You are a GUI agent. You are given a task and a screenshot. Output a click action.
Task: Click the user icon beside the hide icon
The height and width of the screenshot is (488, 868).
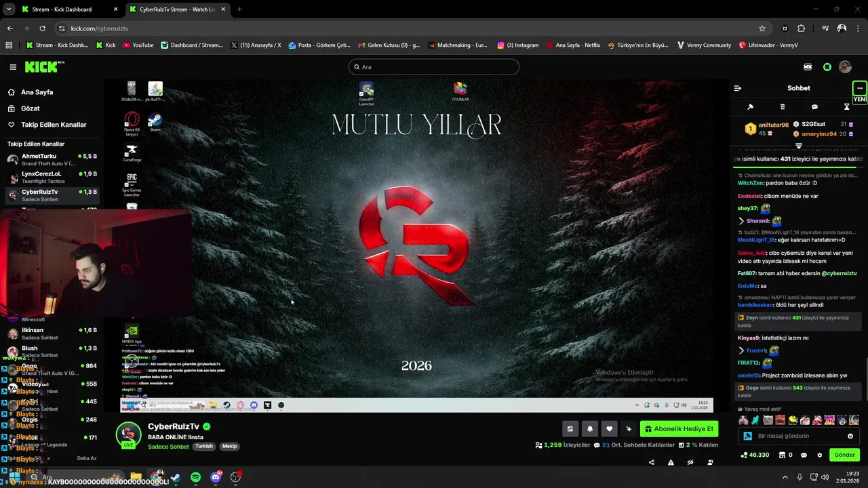tap(710, 462)
